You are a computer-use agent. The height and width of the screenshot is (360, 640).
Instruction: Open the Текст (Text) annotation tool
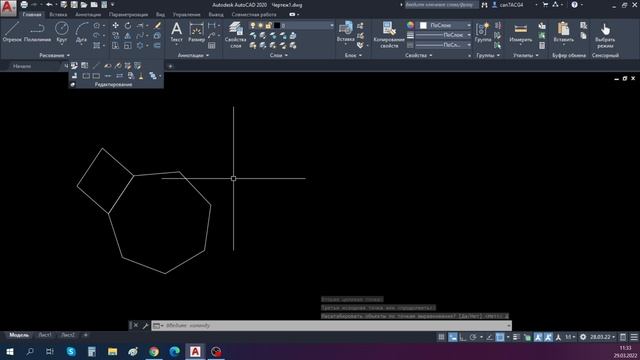176,32
